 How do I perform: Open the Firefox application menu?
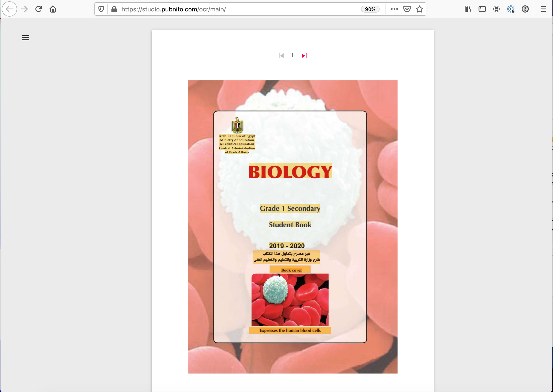pyautogui.click(x=544, y=9)
